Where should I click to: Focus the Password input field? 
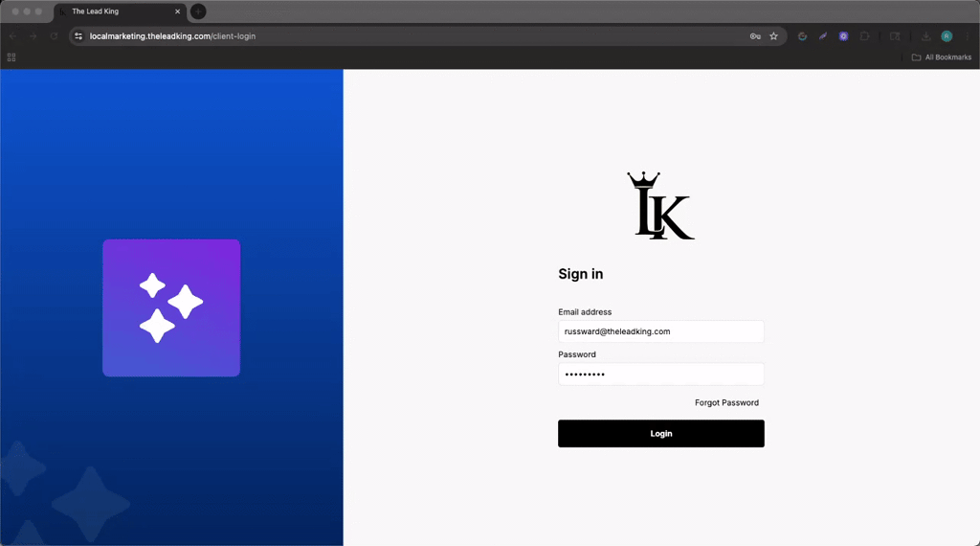pyautogui.click(x=660, y=374)
